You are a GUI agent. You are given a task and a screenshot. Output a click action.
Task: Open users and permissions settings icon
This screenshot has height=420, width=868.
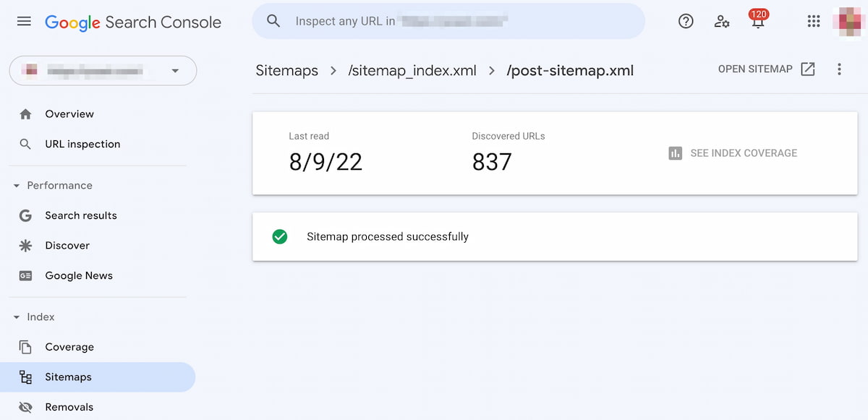tap(722, 22)
